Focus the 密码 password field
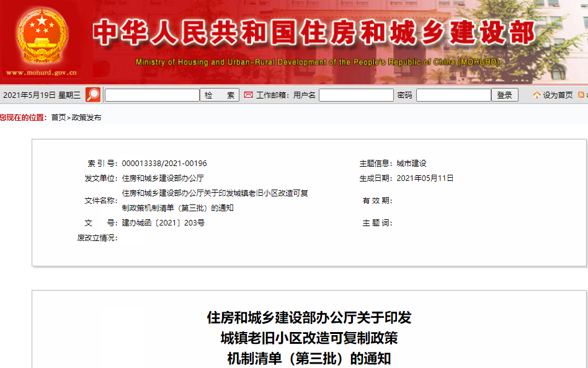 453,95
